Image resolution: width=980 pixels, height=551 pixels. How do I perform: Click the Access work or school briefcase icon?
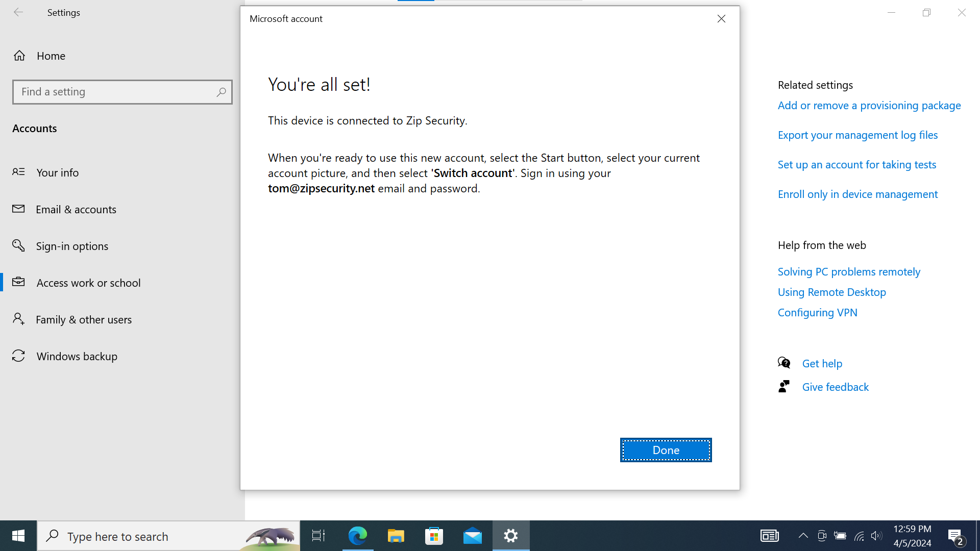[x=18, y=282]
